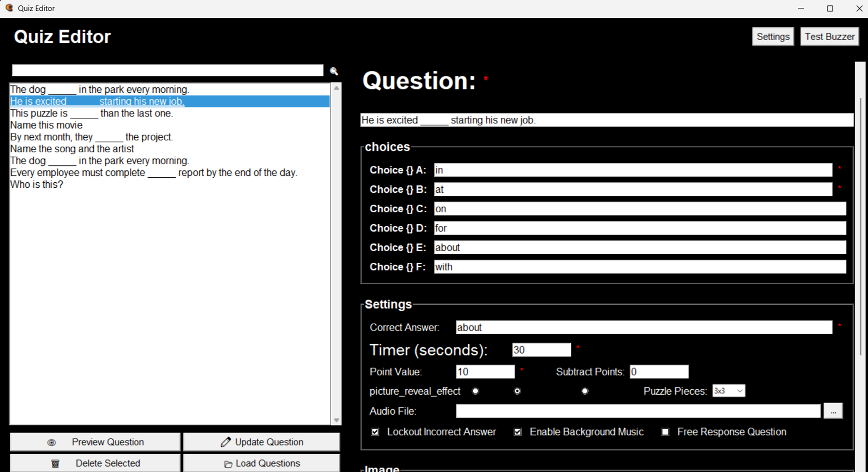Image resolution: width=868 pixels, height=472 pixels.
Task: Click the question list scroll down arrow
Action: point(336,421)
